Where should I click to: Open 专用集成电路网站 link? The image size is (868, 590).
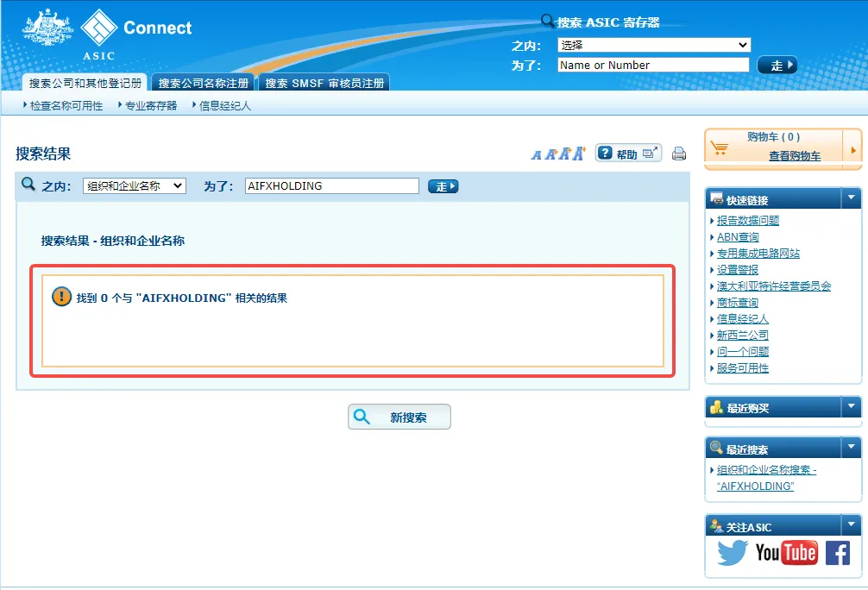pyautogui.click(x=758, y=254)
